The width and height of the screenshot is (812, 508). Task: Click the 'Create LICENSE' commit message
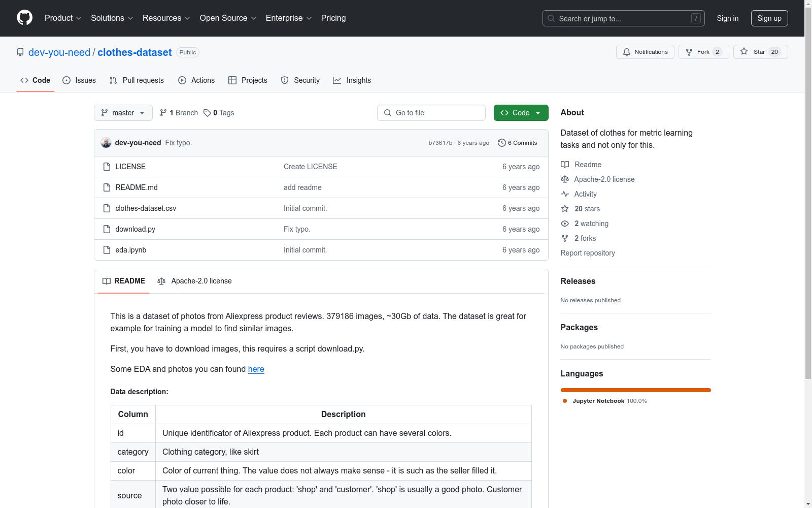pos(311,167)
